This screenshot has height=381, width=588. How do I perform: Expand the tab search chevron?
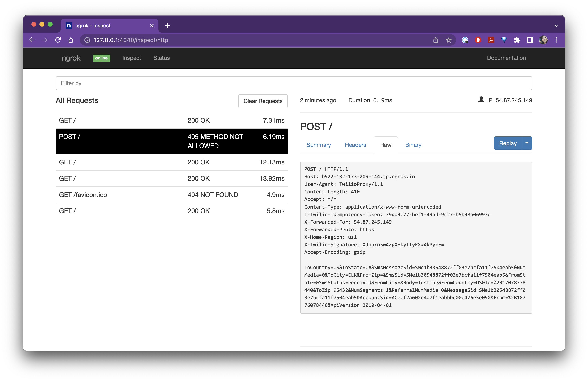click(556, 25)
